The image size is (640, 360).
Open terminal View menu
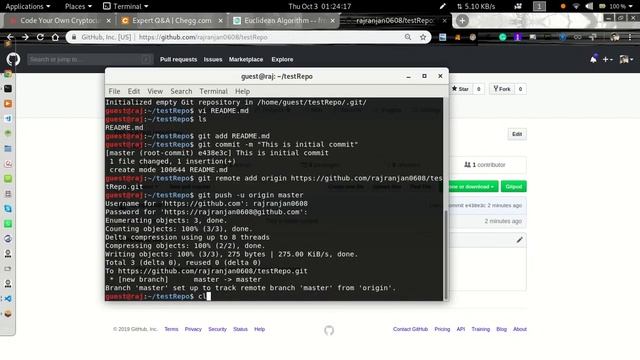155,91
